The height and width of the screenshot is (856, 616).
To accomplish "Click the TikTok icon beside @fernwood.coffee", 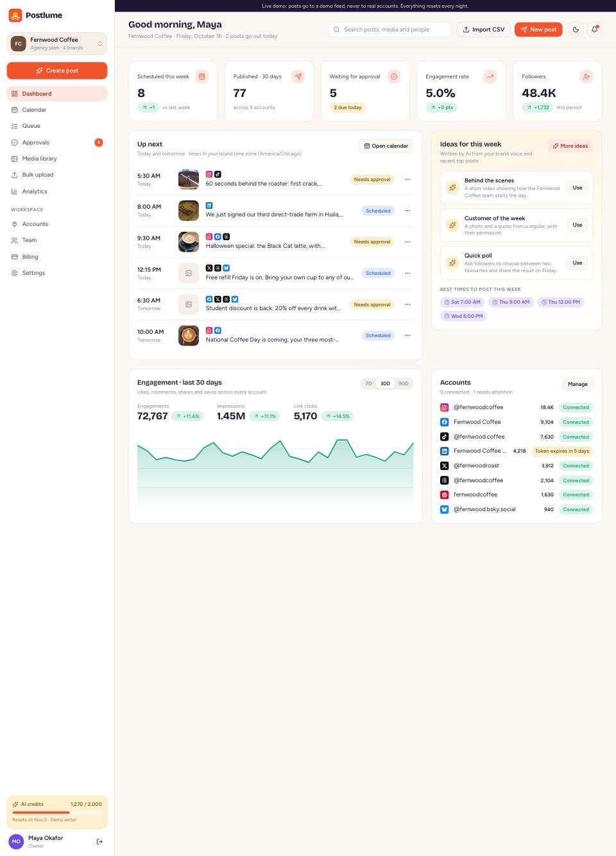I will tap(444, 437).
